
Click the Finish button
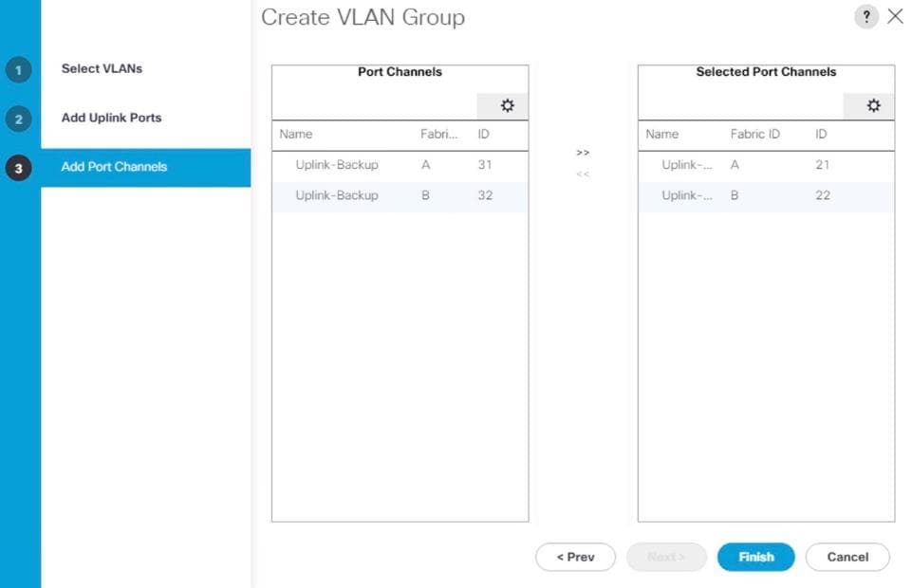point(756,558)
